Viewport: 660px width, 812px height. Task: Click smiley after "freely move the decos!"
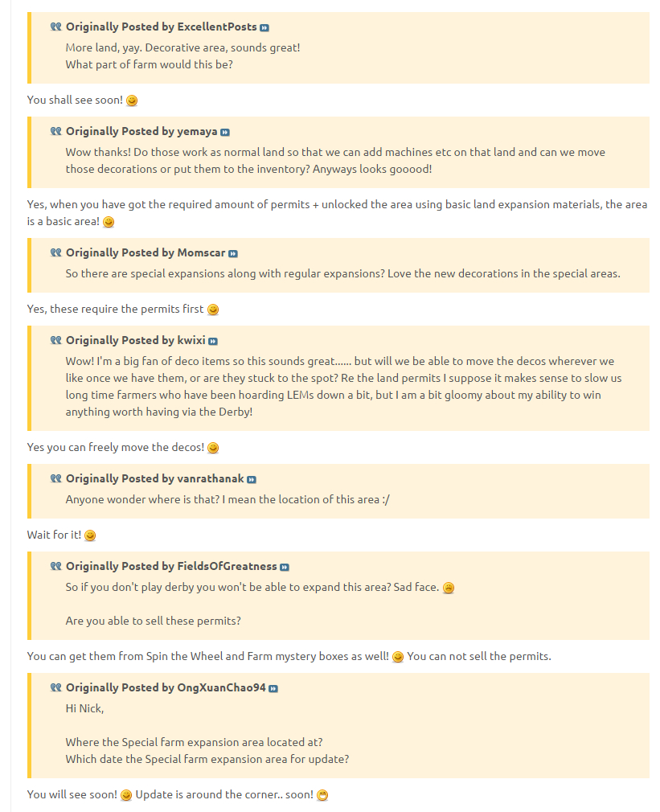[x=213, y=448]
